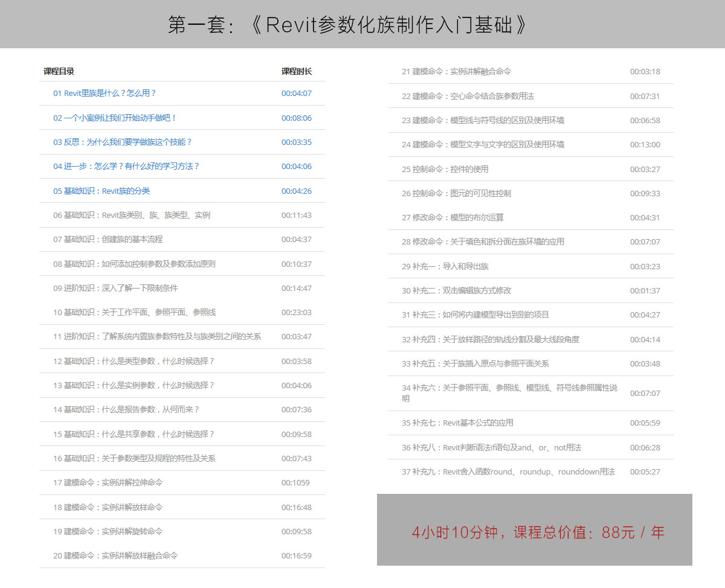Click the 第一套 Revit参数化族制作入门基础 title banner
Viewport: 725px width, 588px height.
[362, 24]
